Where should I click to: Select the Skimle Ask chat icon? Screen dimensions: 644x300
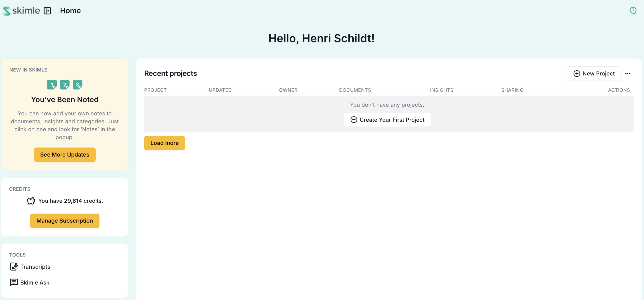click(x=14, y=283)
